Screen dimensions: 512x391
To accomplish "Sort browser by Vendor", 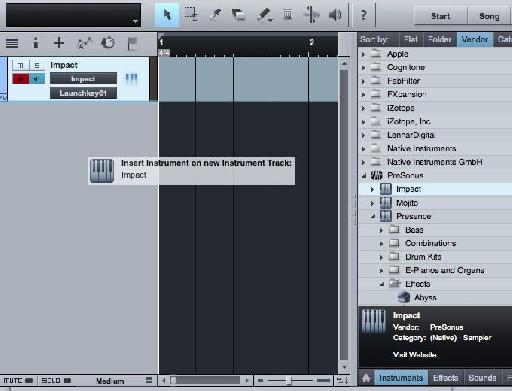I will [475, 39].
